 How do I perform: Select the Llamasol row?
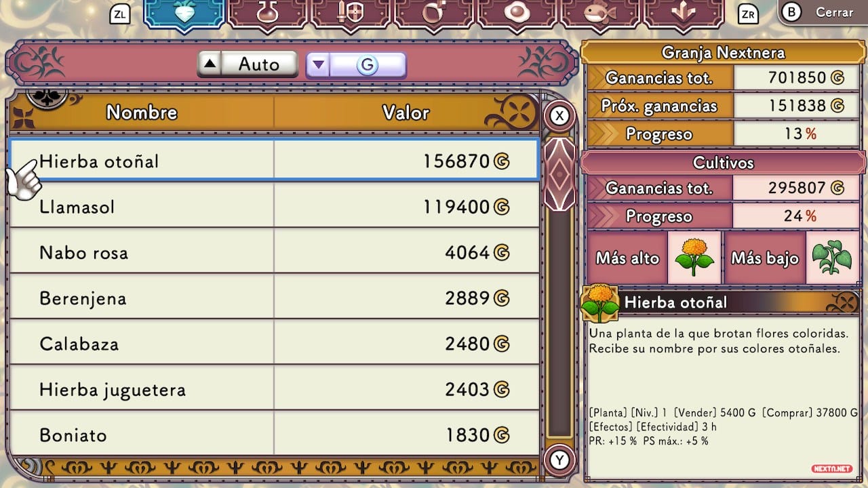click(274, 206)
